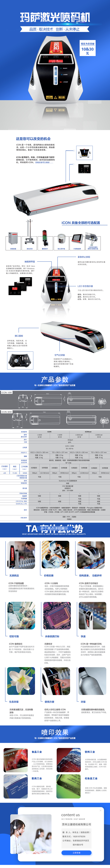Image resolution: width=110 pixels, height=868 pixels.
Task: Click the 切实可靠 feature image
Action: [x=21, y=615]
